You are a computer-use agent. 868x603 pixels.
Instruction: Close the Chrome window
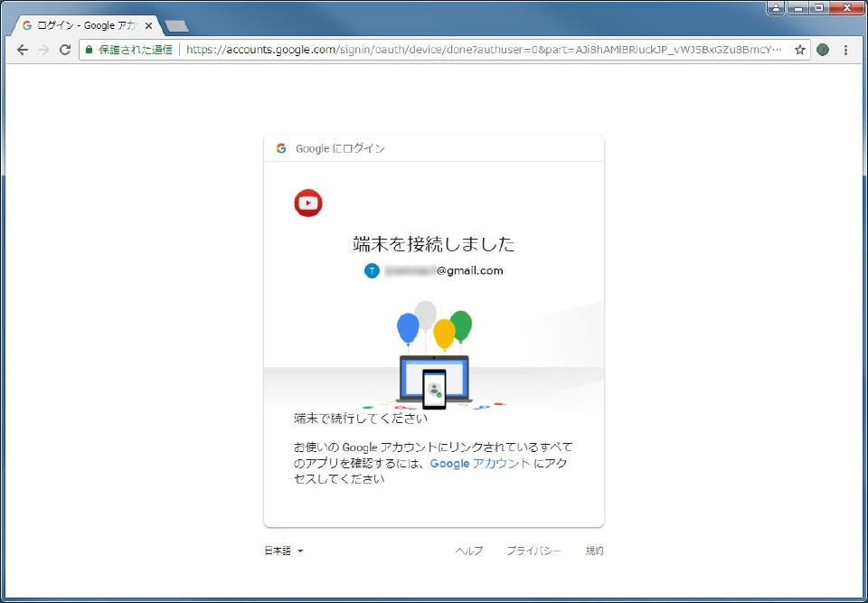(x=847, y=8)
